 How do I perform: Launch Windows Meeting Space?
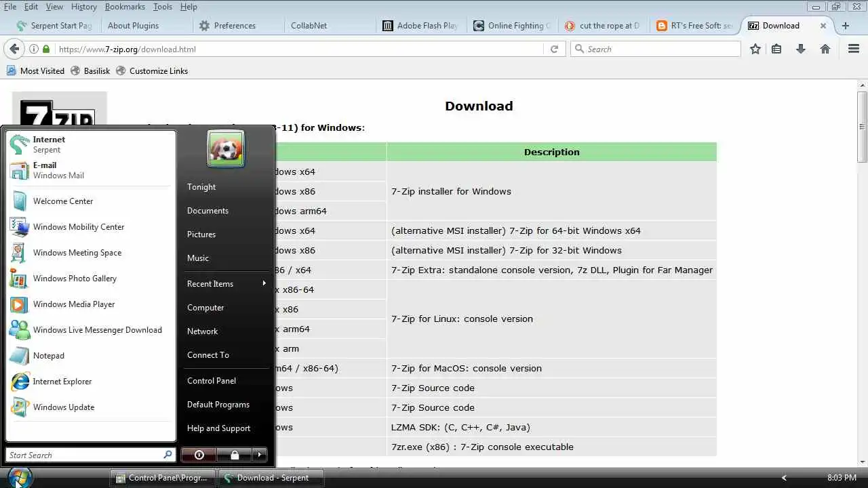[x=91, y=253]
